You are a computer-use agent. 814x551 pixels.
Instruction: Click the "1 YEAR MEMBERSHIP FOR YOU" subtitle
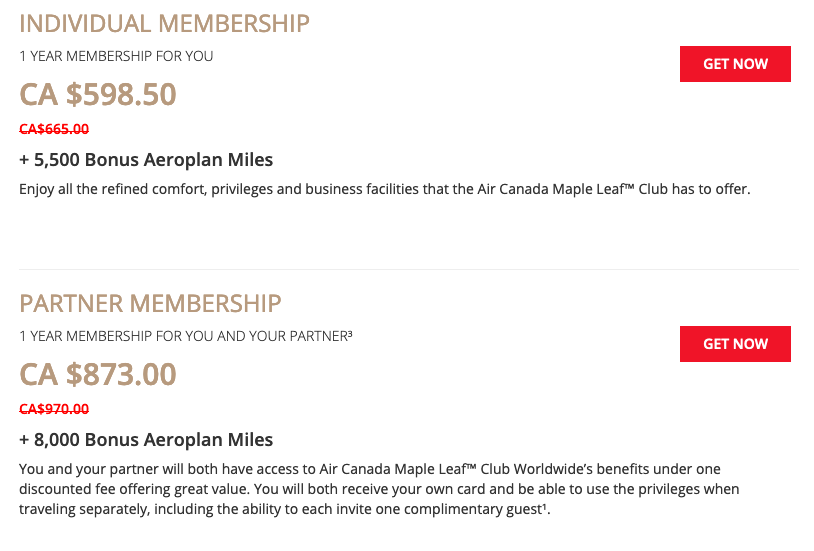coord(116,56)
